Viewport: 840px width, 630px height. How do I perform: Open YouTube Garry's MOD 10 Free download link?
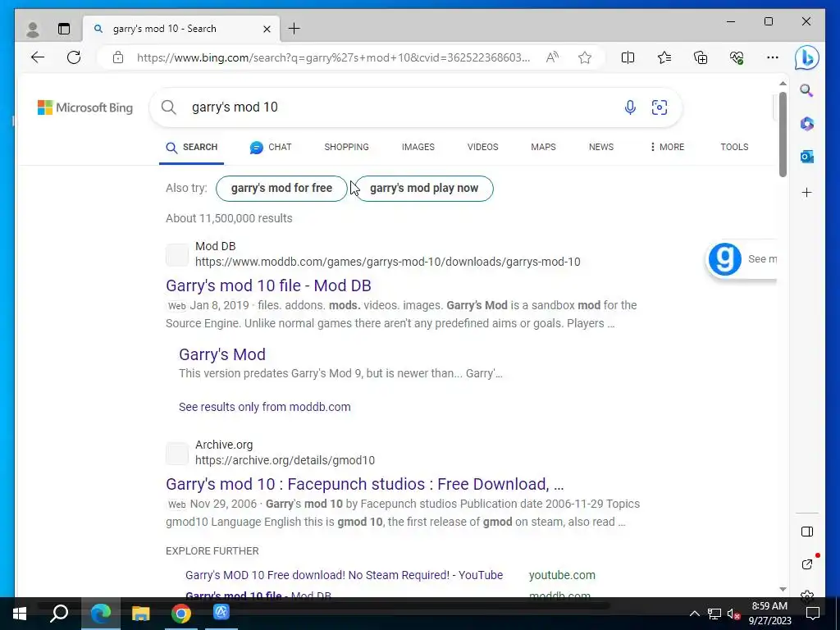[344, 575]
